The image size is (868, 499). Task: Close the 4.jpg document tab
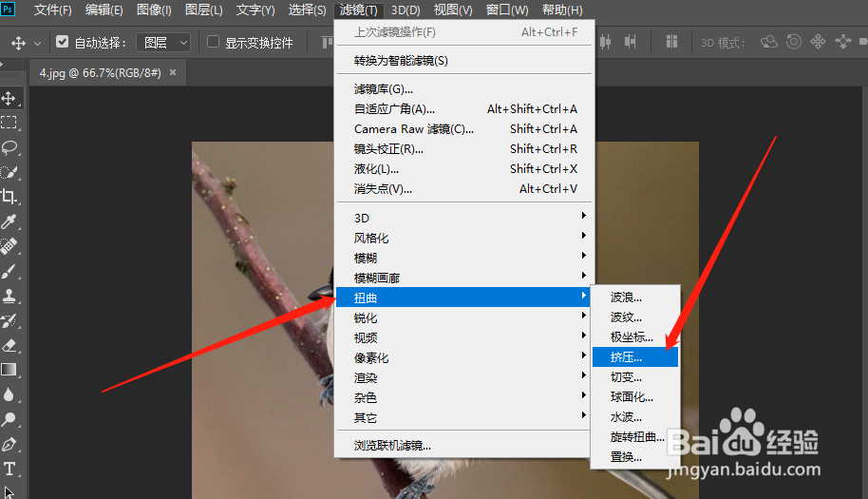coord(173,72)
